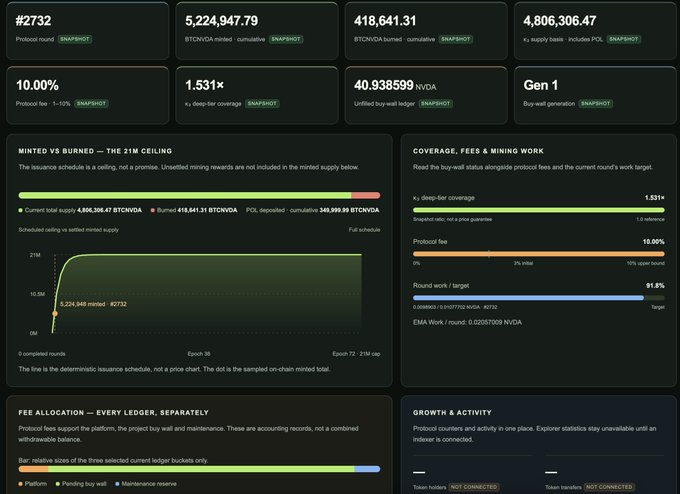The image size is (680, 494).
Task: Click the 'Gen 1' buy-wall generation value
Action: pos(541,85)
